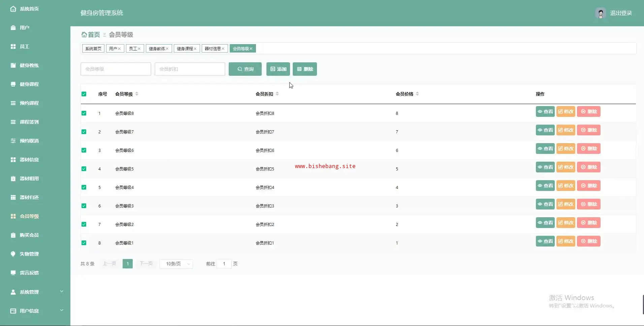This screenshot has height=326, width=644.
Task: Click the 器材租用 sidebar icon
Action: (13, 178)
